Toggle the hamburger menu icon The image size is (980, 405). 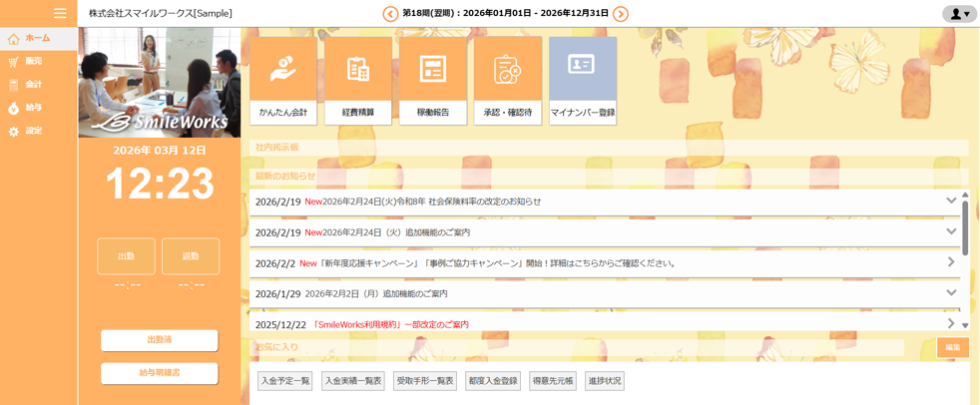60,13
